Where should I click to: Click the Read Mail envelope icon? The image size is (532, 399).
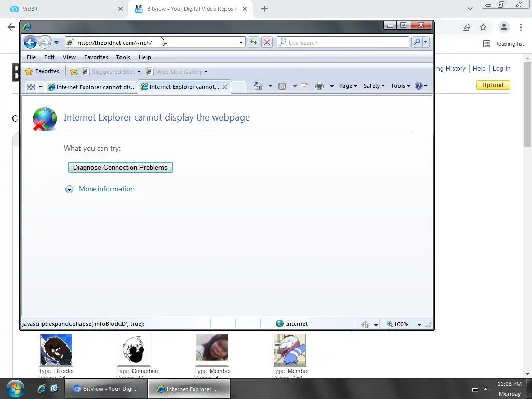pos(304,86)
